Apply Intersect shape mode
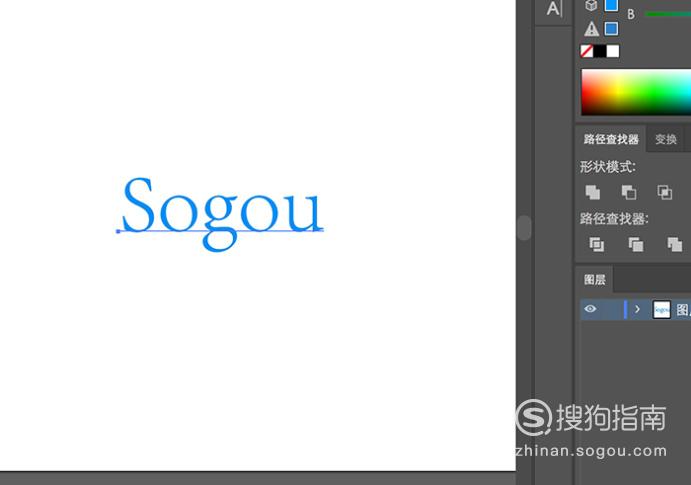This screenshot has height=485, width=691. click(x=665, y=193)
